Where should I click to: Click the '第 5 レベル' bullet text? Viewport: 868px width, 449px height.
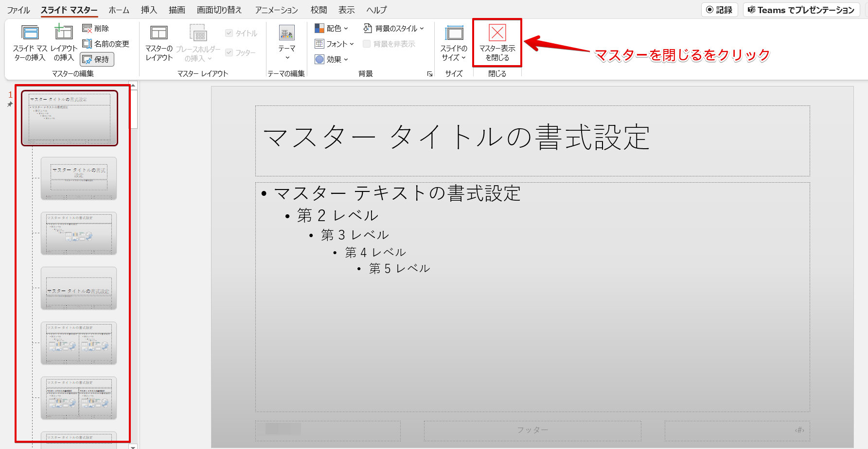400,268
